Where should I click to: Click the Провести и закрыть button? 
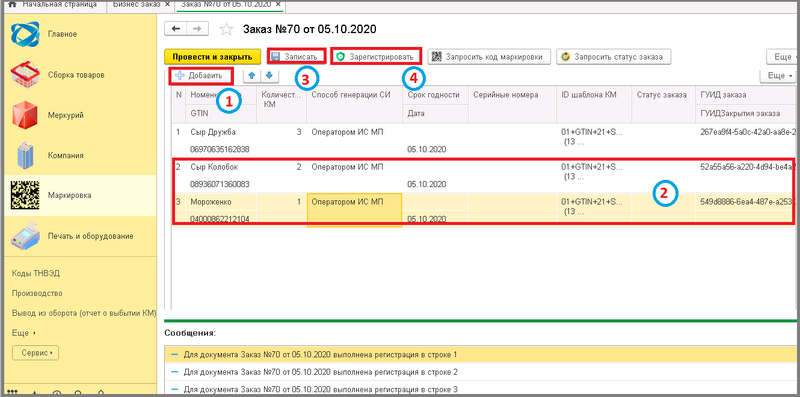pyautogui.click(x=212, y=57)
